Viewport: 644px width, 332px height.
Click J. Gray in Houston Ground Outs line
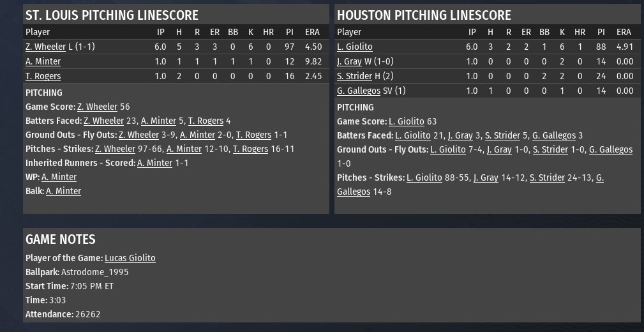[499, 149]
